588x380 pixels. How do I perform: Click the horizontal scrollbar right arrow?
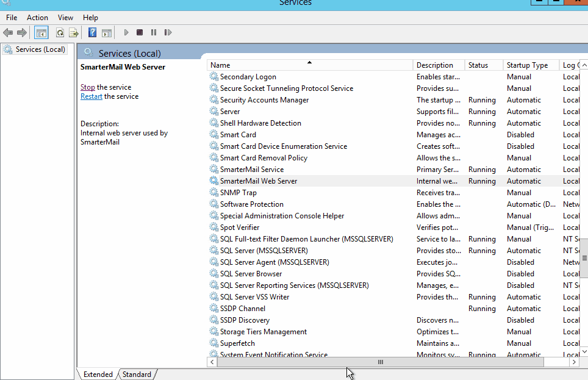[574, 362]
